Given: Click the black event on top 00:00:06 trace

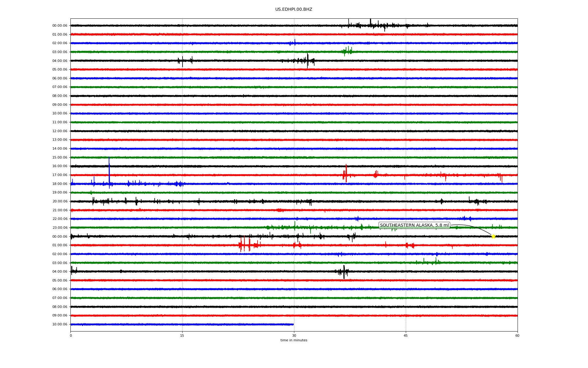Looking at the screenshot, I should (371, 25).
